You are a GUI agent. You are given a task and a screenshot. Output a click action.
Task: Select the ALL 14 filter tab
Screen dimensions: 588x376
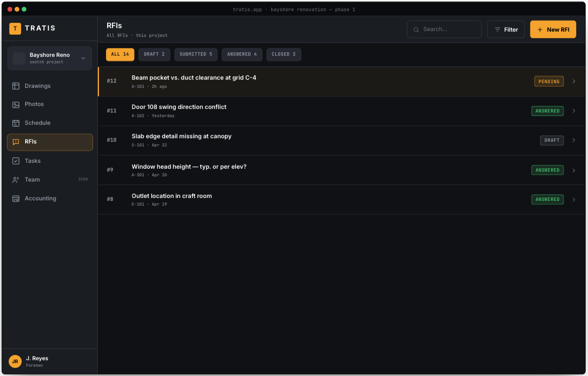[x=120, y=54]
